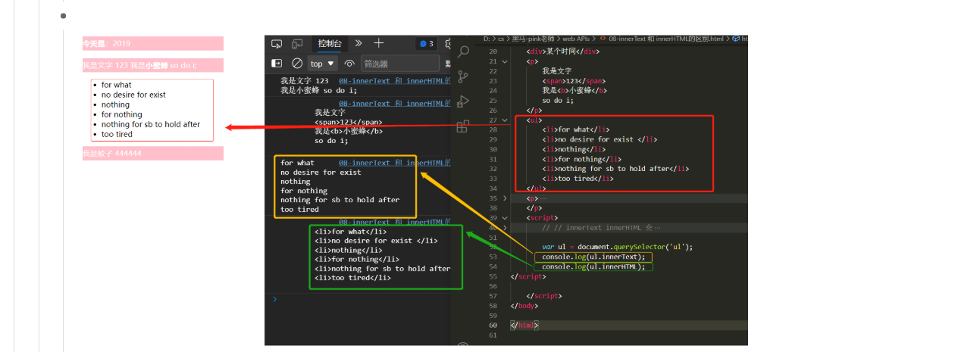Clear the console with the circle-slash icon

[297, 64]
